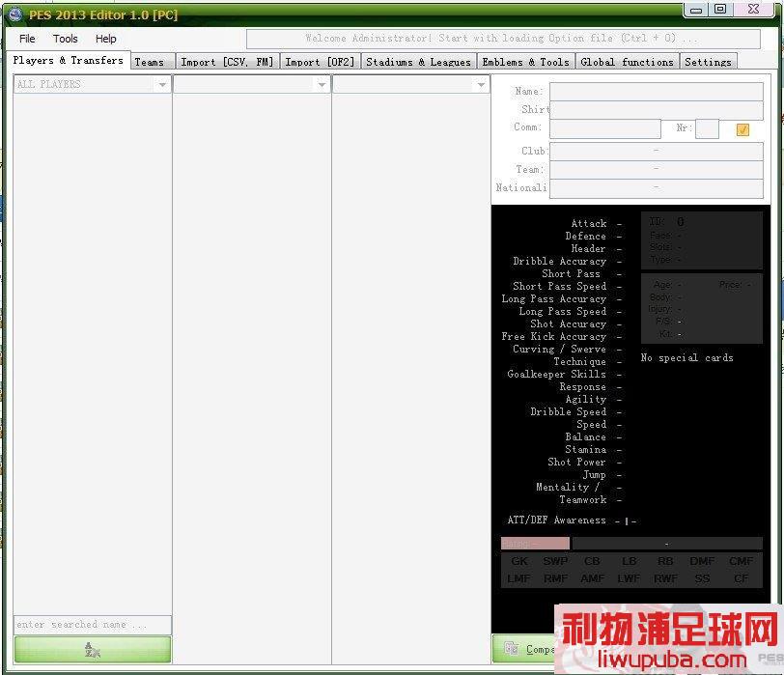Select the DMF position label
The width and height of the screenshot is (784, 675).
point(702,561)
